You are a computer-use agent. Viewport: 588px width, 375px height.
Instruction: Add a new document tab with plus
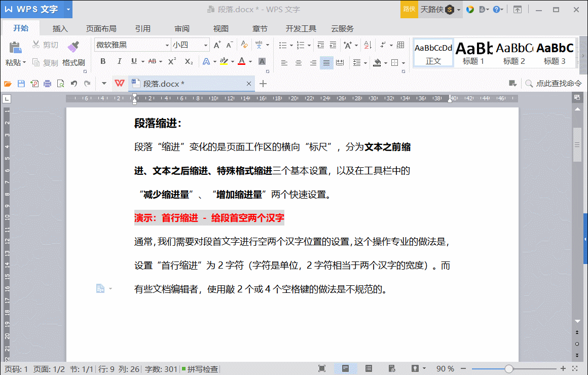click(263, 84)
